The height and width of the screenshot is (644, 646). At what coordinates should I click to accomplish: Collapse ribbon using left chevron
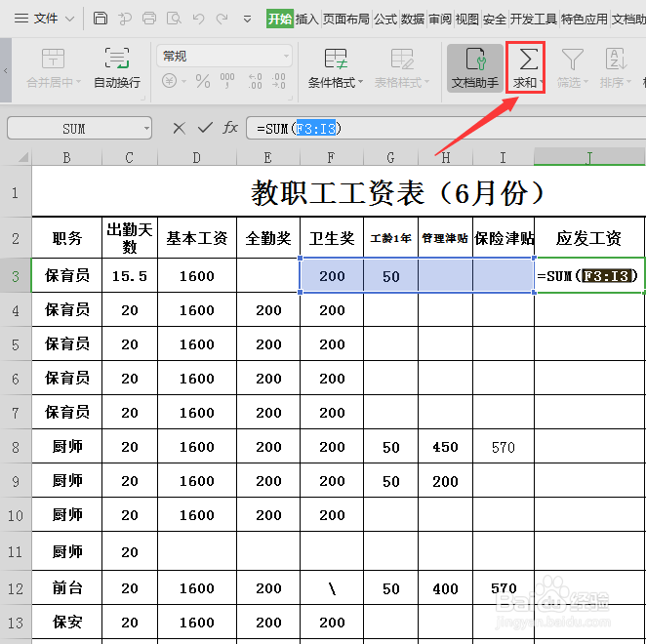pyautogui.click(x=5, y=70)
